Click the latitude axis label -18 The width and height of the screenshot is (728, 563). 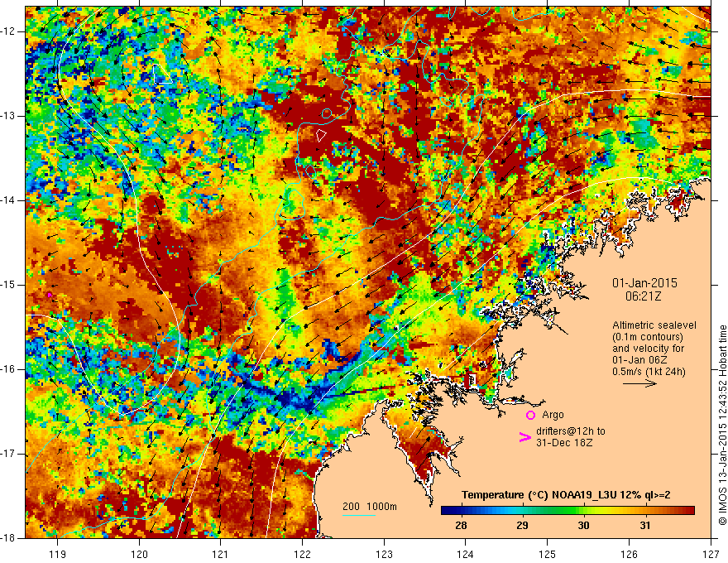[8, 538]
